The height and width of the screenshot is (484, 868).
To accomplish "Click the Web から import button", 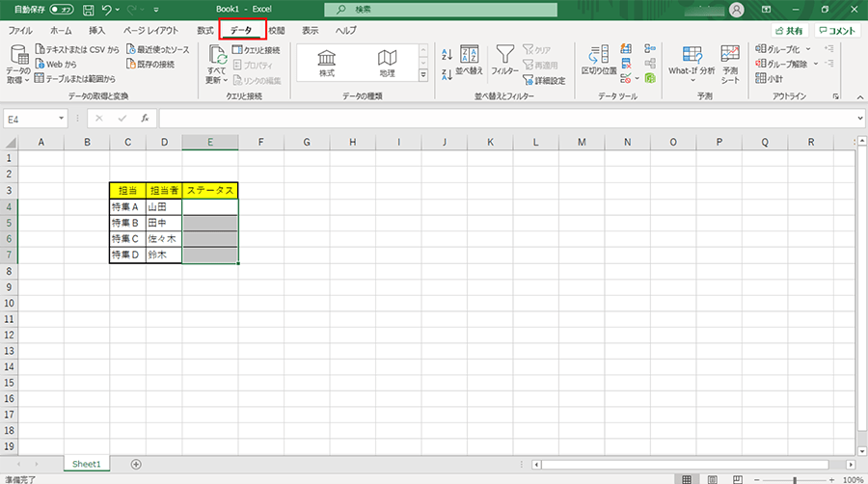I will tap(55, 65).
